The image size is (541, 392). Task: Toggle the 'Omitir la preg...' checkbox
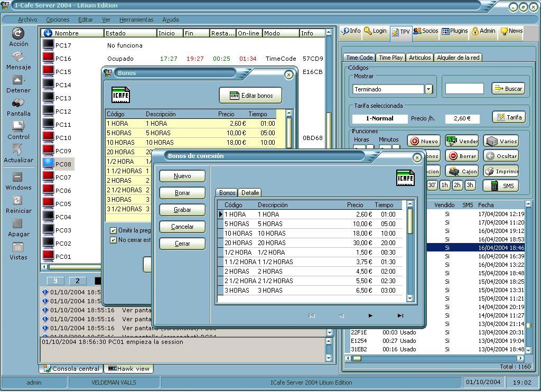(113, 230)
